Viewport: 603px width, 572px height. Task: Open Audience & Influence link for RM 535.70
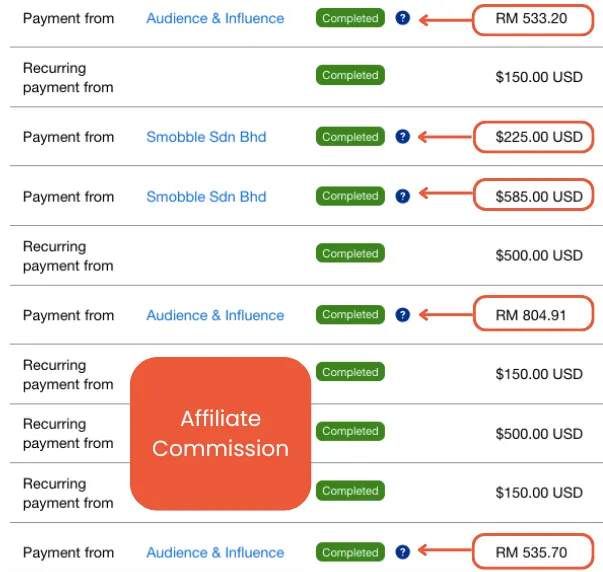[215, 552]
